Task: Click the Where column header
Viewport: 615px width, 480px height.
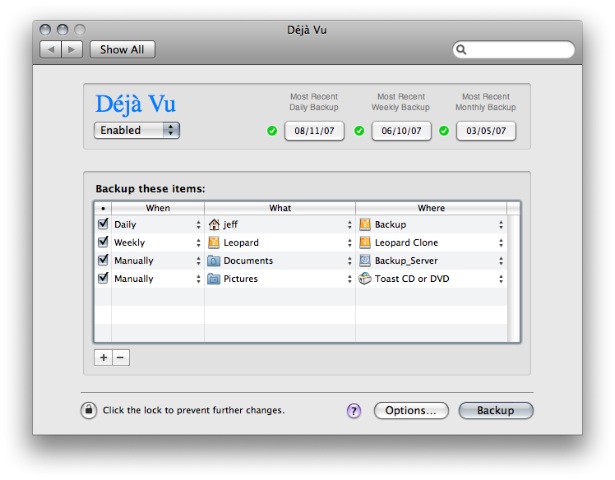Action: click(x=431, y=208)
